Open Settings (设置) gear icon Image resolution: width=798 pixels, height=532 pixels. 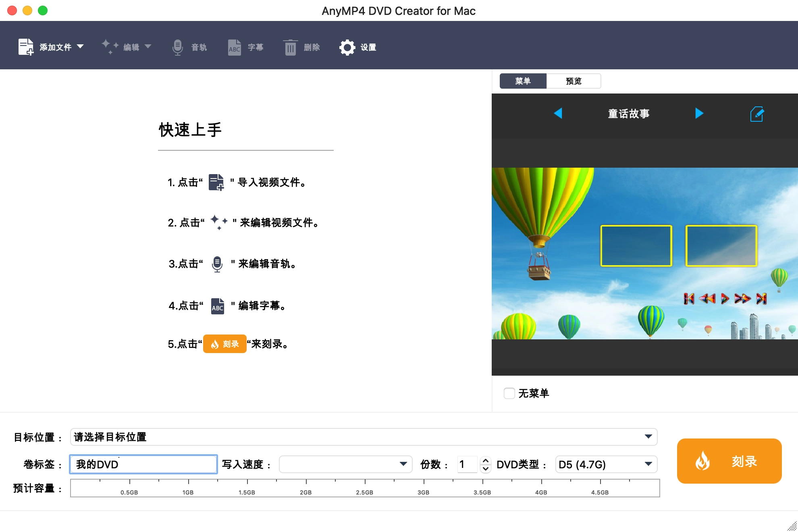[x=347, y=48]
